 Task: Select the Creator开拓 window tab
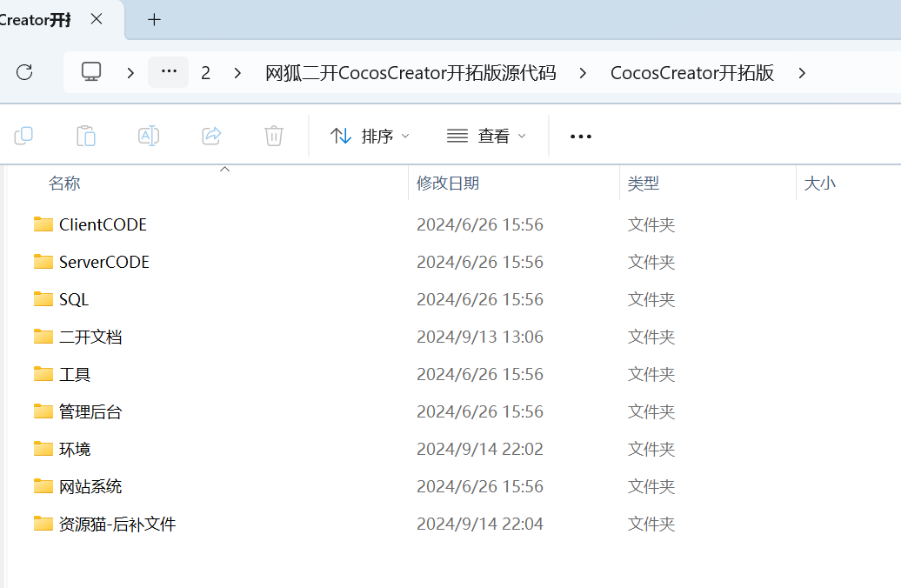click(36, 20)
